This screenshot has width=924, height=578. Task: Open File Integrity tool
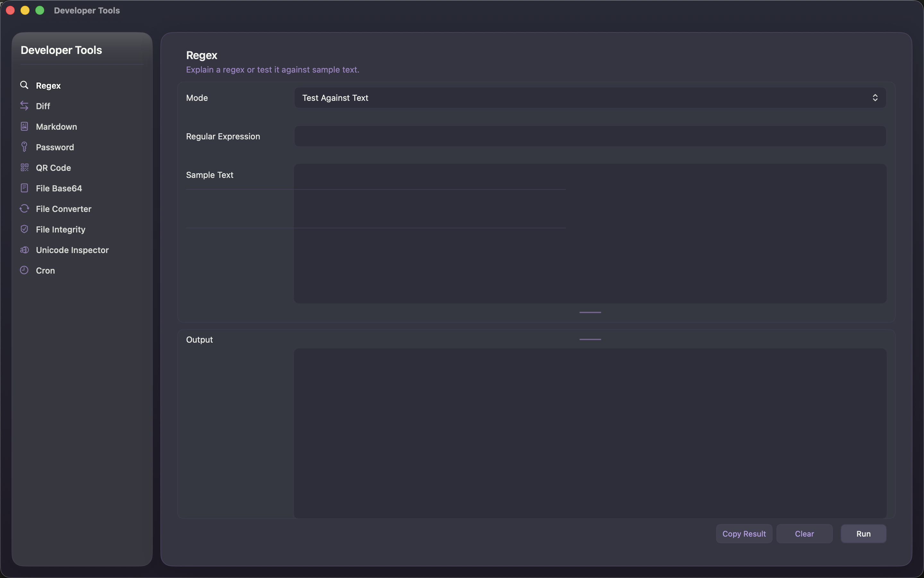[61, 229]
